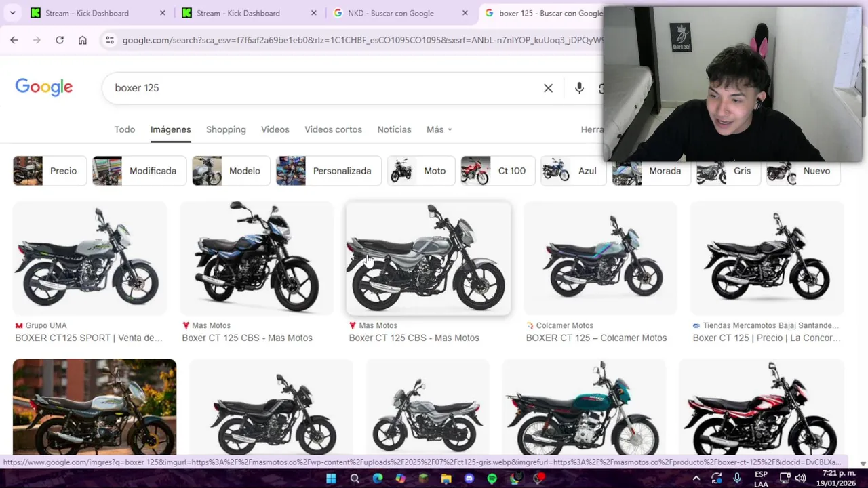Screen dimensions: 868x488
Task: Switch the ESP LAA keyboard language
Action: click(x=762, y=479)
